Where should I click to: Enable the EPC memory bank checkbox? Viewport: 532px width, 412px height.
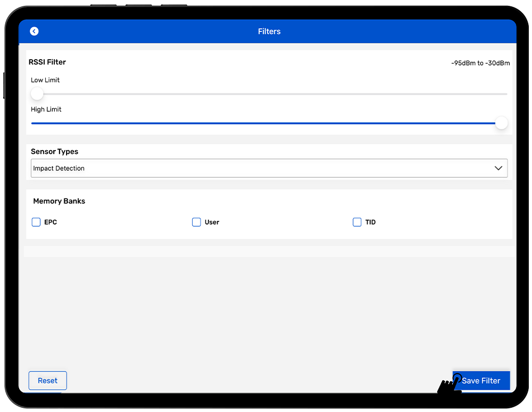(36, 222)
